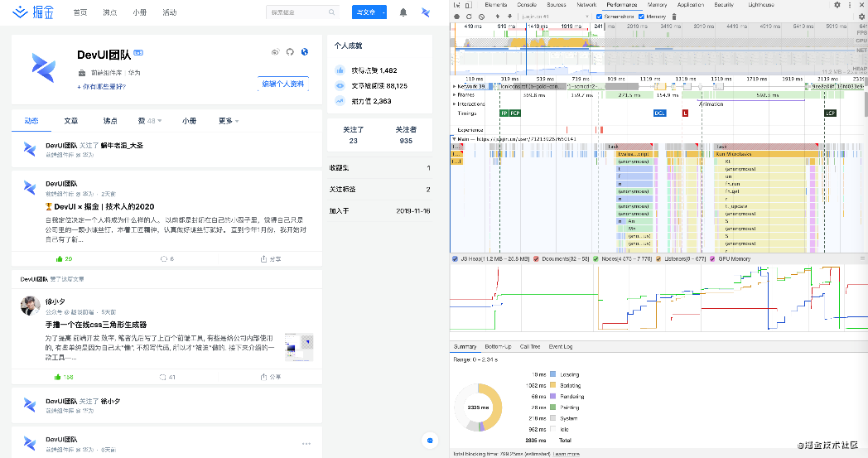Toggle the Listeners checkbox
The height and width of the screenshot is (458, 868).
coord(658,258)
